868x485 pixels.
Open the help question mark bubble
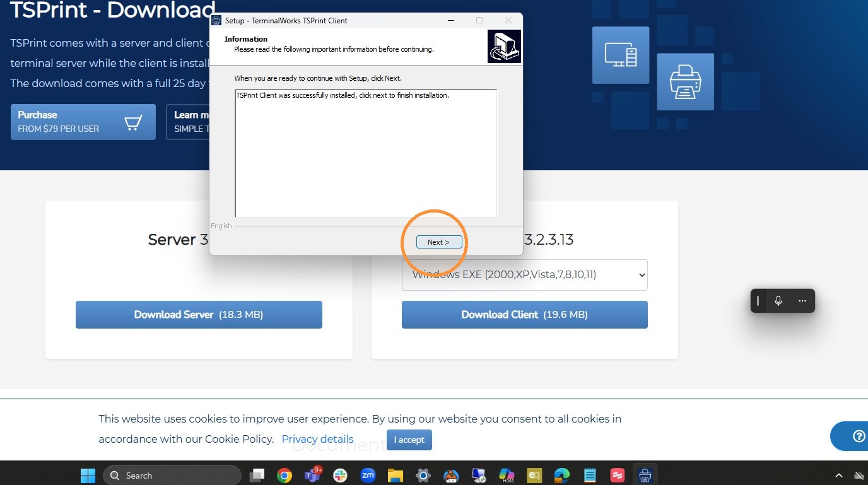point(858,436)
